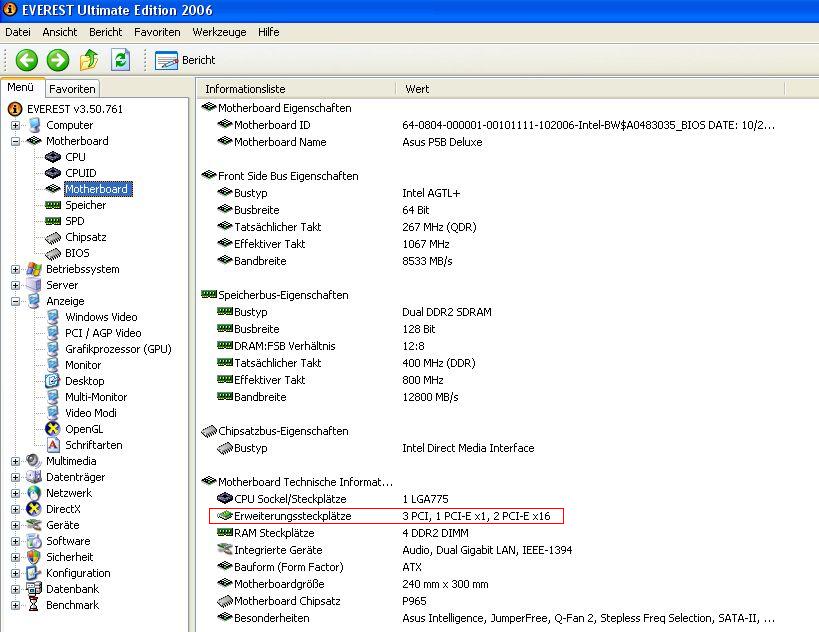Click the Datenbank database icon
Image resolution: width=819 pixels, height=632 pixels.
(x=34, y=589)
